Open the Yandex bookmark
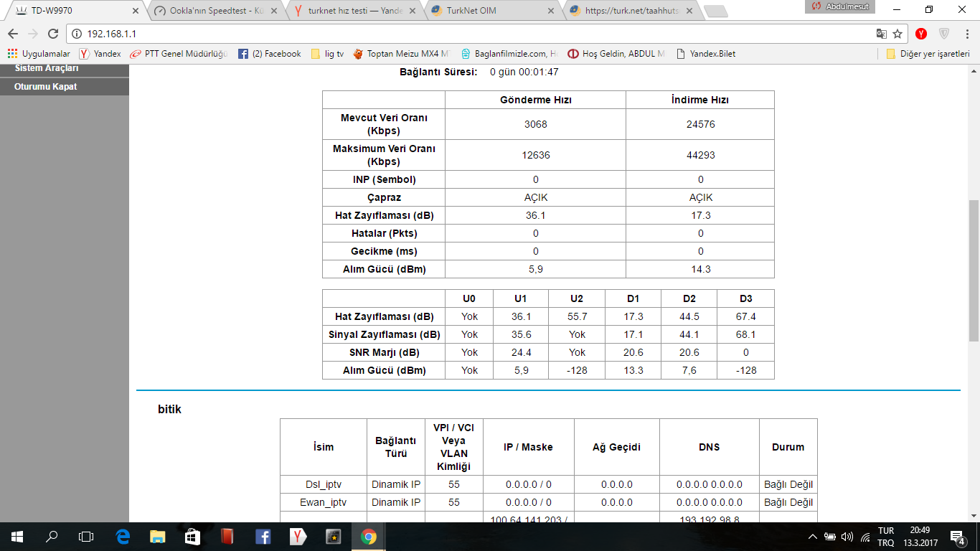 coord(100,54)
